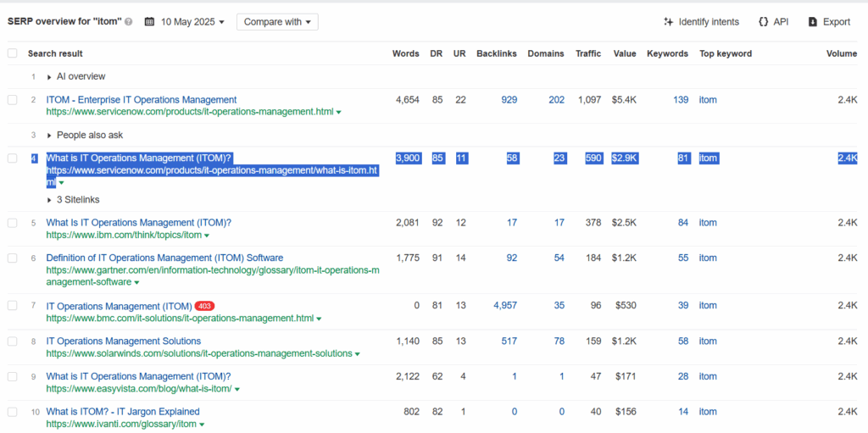Check the box for result number 4
The width and height of the screenshot is (868, 433).
tap(12, 158)
